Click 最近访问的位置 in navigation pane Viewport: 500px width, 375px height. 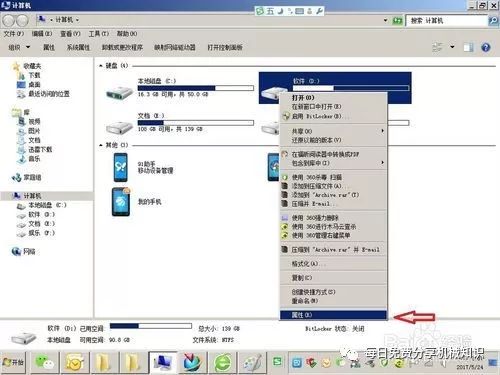[49, 94]
